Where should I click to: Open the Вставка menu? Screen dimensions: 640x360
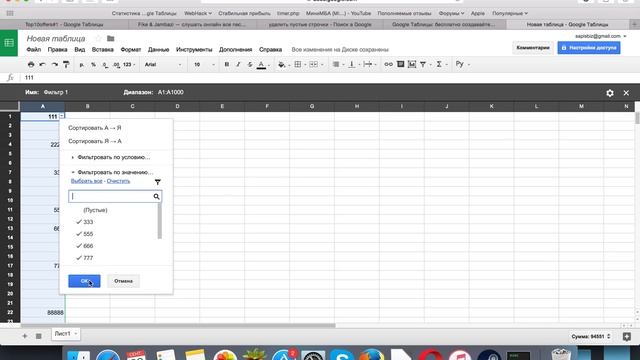tap(102, 49)
